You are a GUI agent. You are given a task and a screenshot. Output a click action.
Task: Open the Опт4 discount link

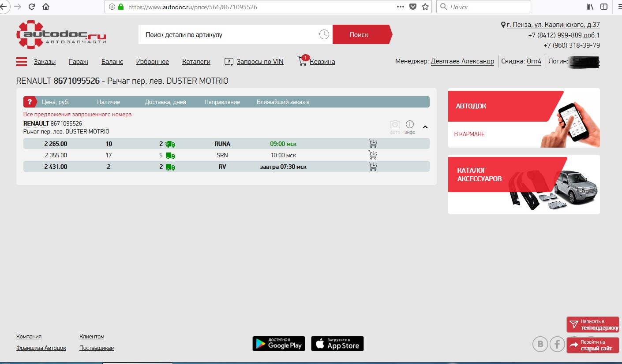click(534, 61)
